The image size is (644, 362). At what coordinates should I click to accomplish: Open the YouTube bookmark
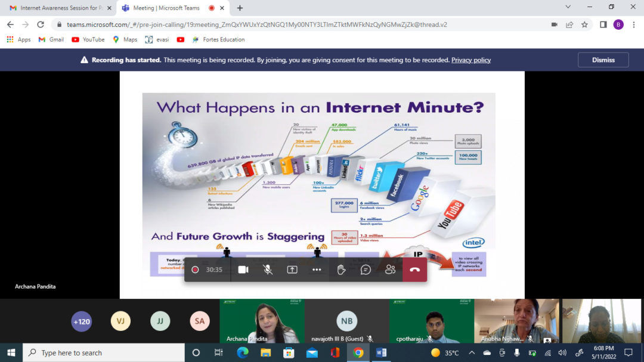click(x=88, y=39)
